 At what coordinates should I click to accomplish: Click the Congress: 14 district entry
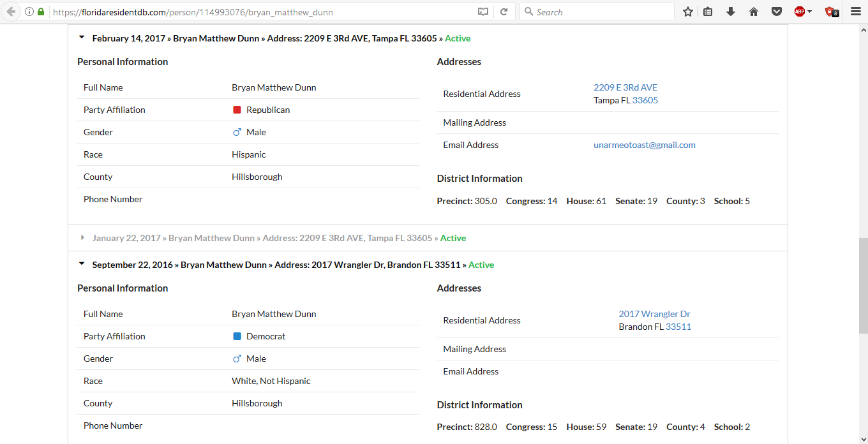click(x=532, y=201)
